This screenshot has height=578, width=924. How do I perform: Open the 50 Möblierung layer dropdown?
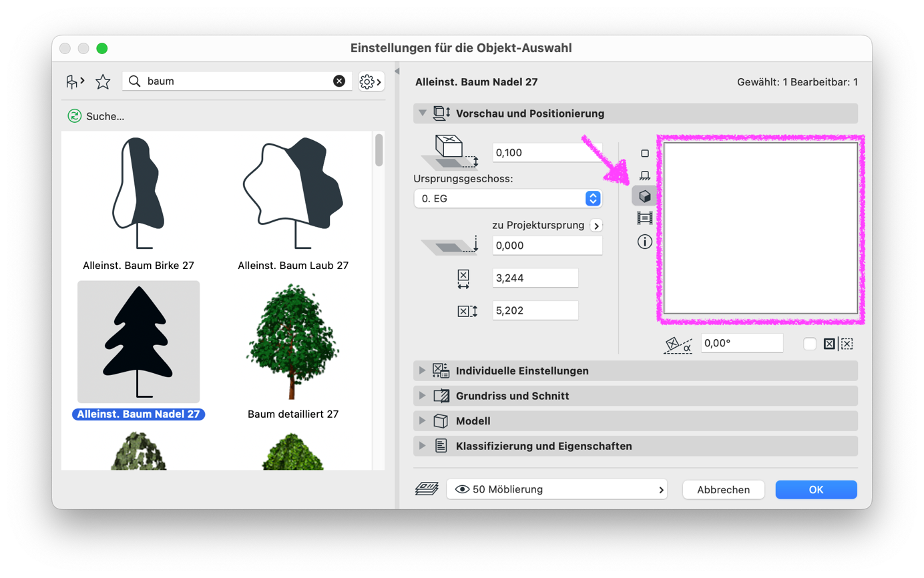click(x=557, y=489)
